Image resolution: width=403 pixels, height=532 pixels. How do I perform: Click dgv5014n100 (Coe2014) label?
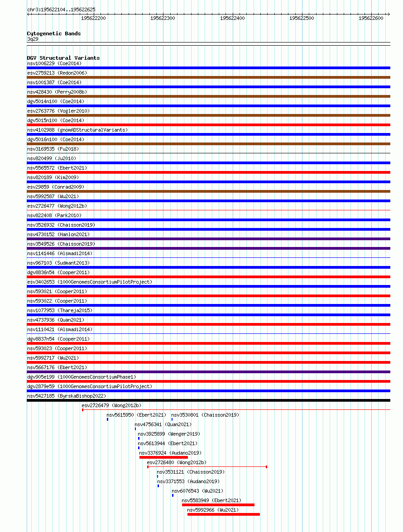(x=56, y=101)
